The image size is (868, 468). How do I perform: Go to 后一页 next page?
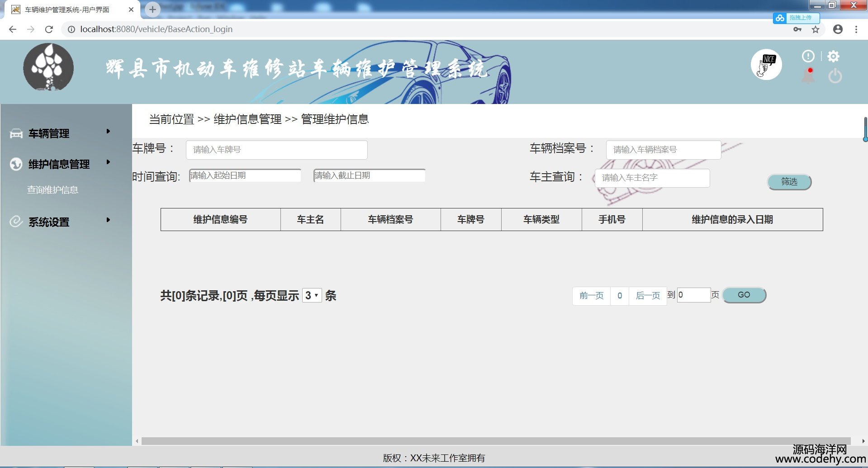pos(648,296)
